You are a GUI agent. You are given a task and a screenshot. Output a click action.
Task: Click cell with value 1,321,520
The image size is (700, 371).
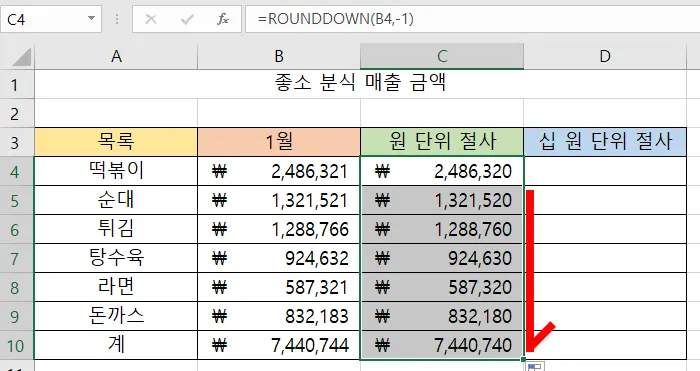(442, 200)
